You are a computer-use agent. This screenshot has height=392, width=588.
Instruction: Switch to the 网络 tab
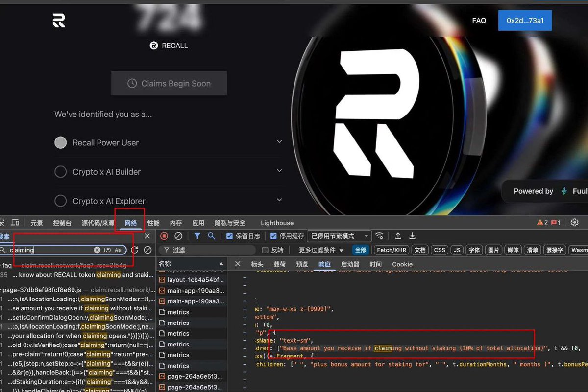(131, 223)
